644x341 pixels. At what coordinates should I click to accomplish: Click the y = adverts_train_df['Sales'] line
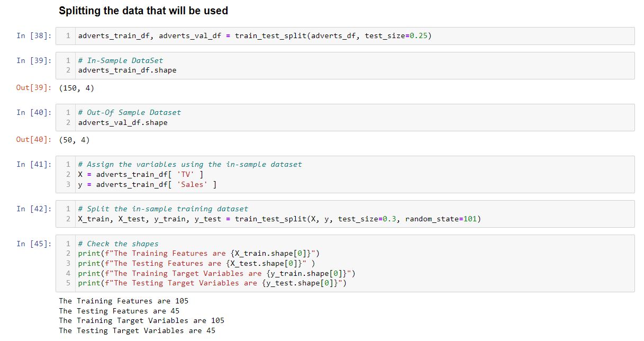tap(147, 184)
